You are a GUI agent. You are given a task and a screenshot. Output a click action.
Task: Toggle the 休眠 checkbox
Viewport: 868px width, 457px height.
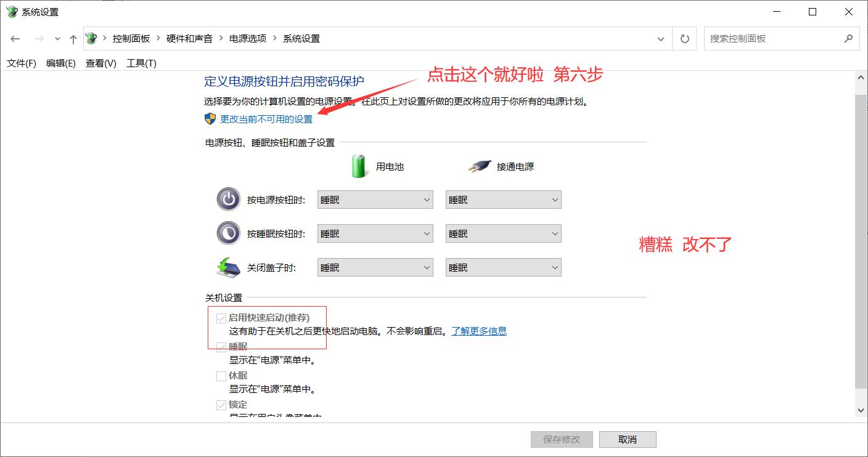(x=221, y=375)
